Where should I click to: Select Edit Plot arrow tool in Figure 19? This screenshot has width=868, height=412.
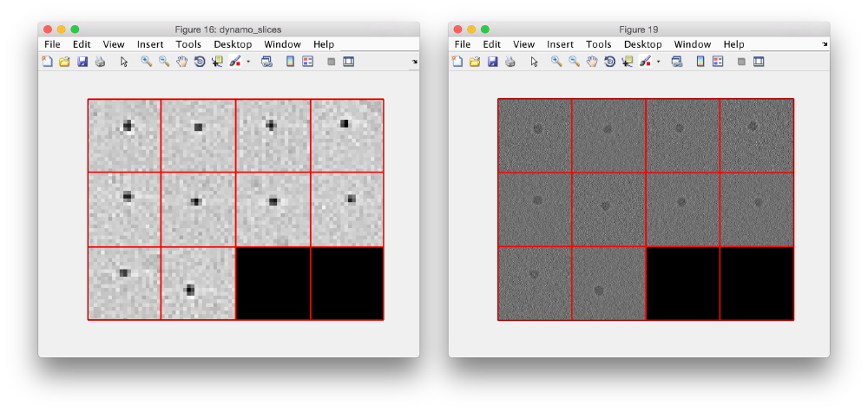pyautogui.click(x=534, y=62)
